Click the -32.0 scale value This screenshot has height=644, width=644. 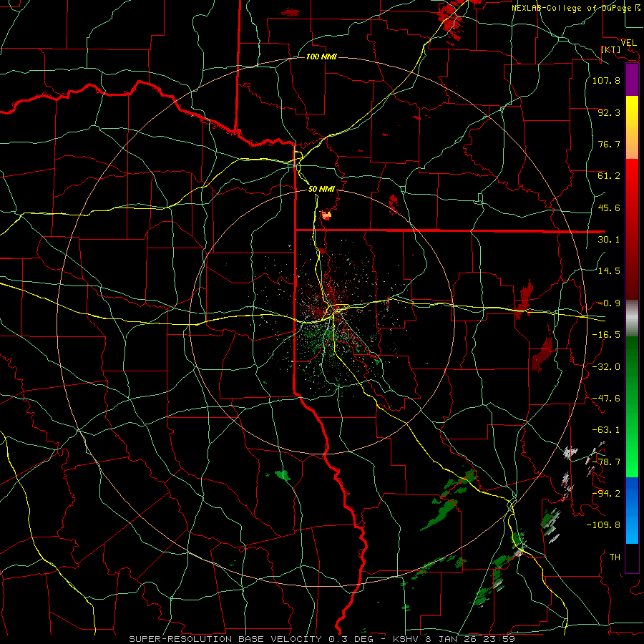pos(606,367)
